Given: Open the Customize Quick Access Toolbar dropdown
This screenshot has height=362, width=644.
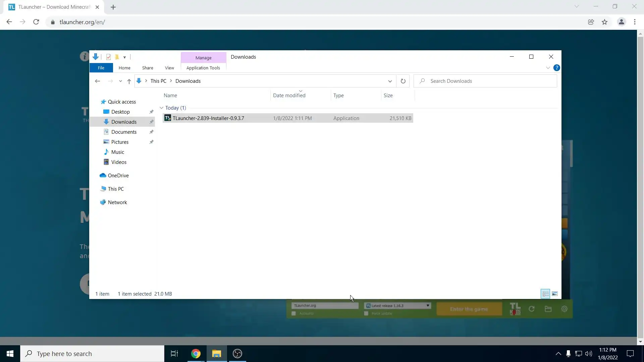Looking at the screenshot, I should tap(124, 57).
